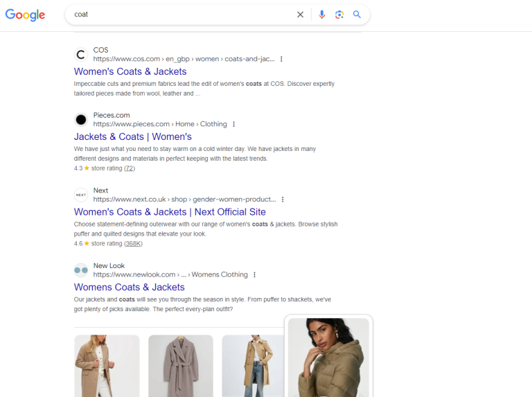The image size is (532, 397).
Task: Click the Google logo
Action: click(x=25, y=15)
